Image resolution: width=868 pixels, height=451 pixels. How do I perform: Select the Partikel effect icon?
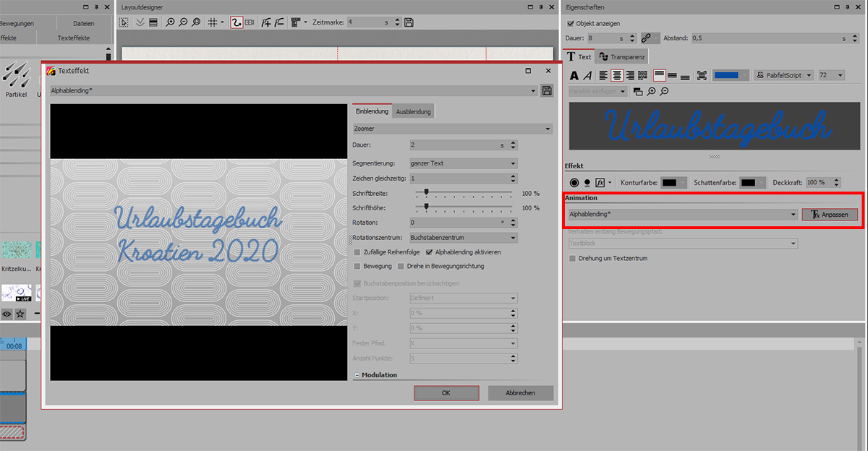(x=14, y=74)
